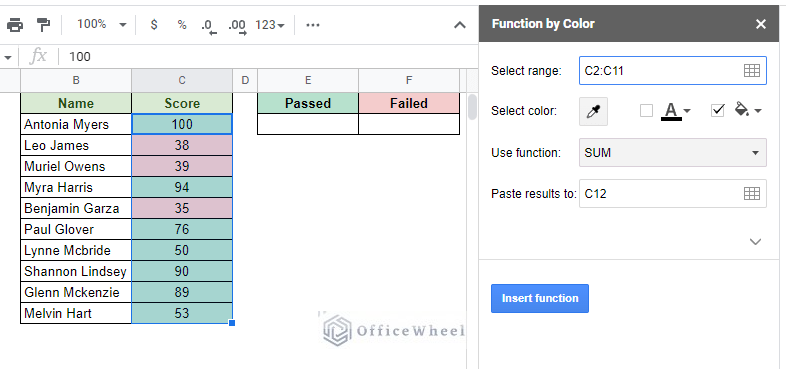Click the Score header cell
The height and width of the screenshot is (369, 786).
pyautogui.click(x=182, y=103)
